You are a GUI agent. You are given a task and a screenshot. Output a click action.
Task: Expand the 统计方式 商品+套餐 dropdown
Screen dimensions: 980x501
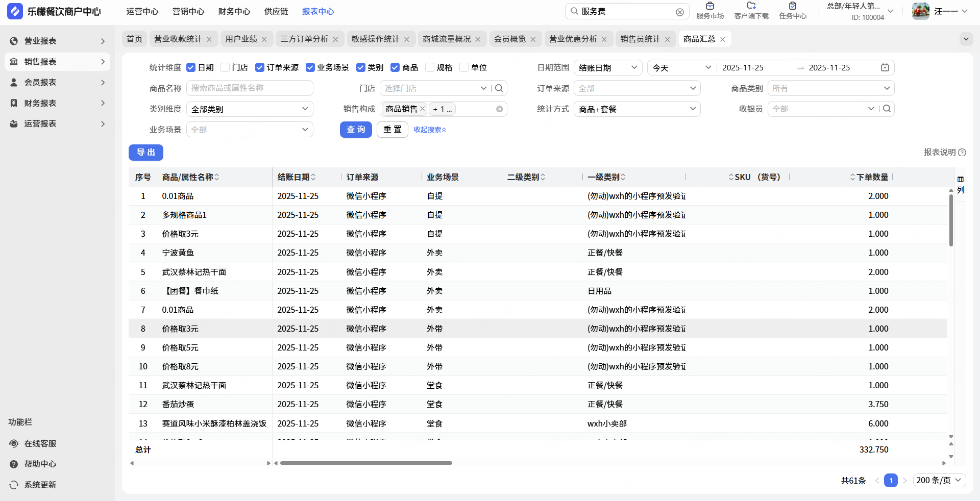(x=636, y=109)
